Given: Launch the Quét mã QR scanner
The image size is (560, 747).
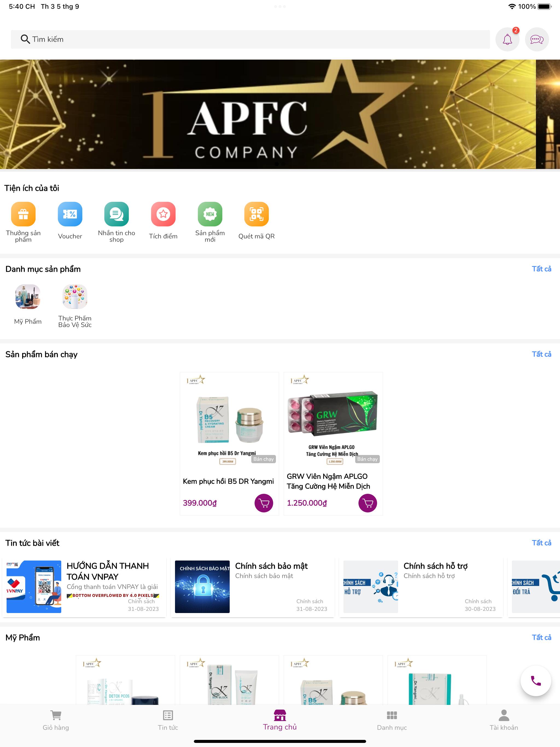Looking at the screenshot, I should (256, 214).
